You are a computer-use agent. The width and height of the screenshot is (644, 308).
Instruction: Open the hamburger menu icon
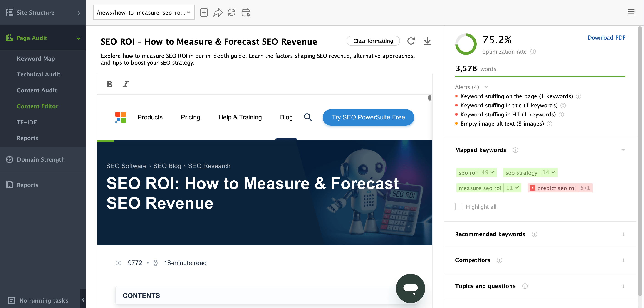pos(631,13)
